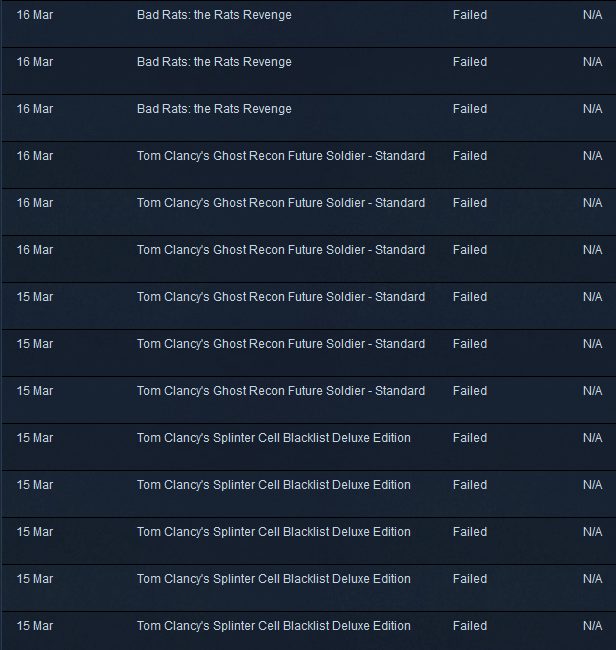Open bottom Splinter Cell Blacklist Deluxe Edition entry
The image size is (616, 650).
pyautogui.click(x=309, y=631)
